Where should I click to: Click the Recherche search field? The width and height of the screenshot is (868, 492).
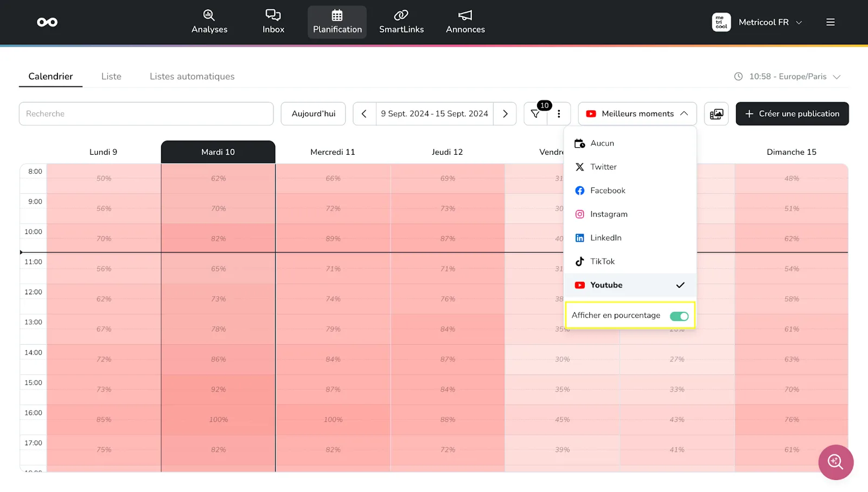146,114
